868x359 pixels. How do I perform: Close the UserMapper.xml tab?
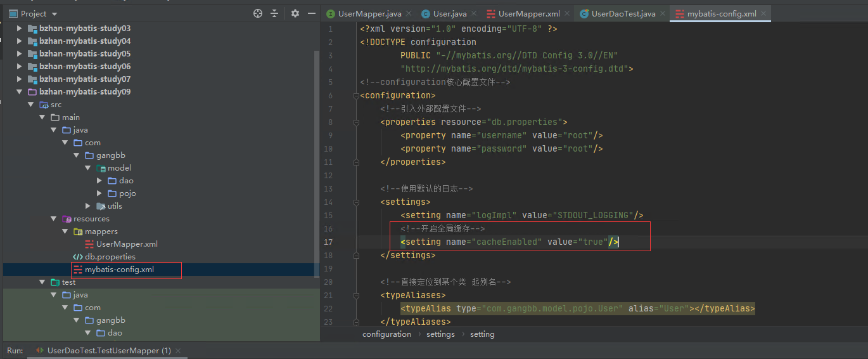pyautogui.click(x=567, y=13)
